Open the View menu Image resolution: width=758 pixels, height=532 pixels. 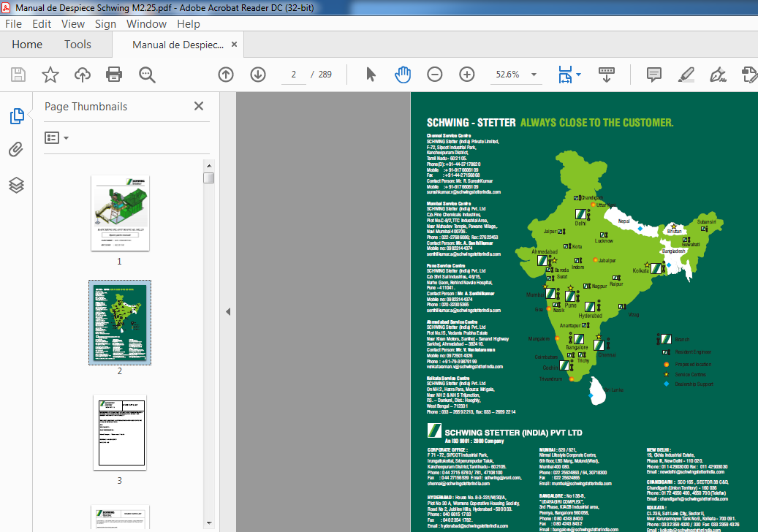point(73,24)
